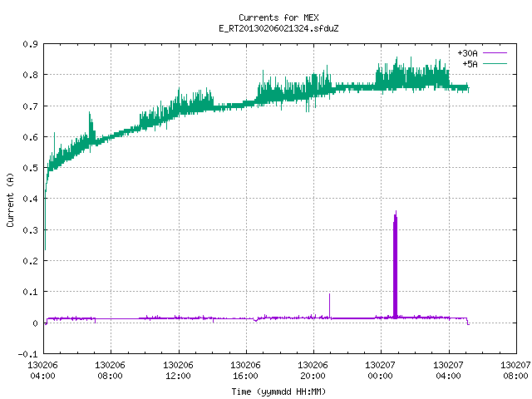Click the 130206 08:00 time tick label
Screen dimensions: 532x399
pos(110,371)
